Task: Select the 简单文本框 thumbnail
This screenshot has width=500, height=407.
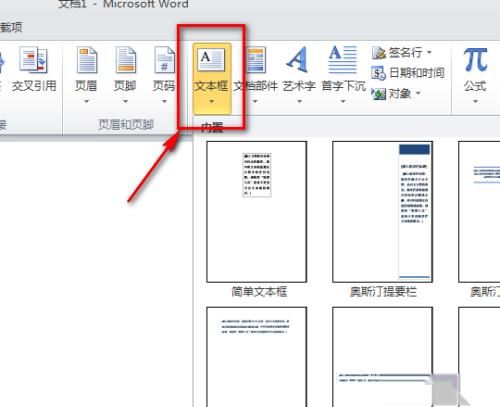Action: [257, 212]
